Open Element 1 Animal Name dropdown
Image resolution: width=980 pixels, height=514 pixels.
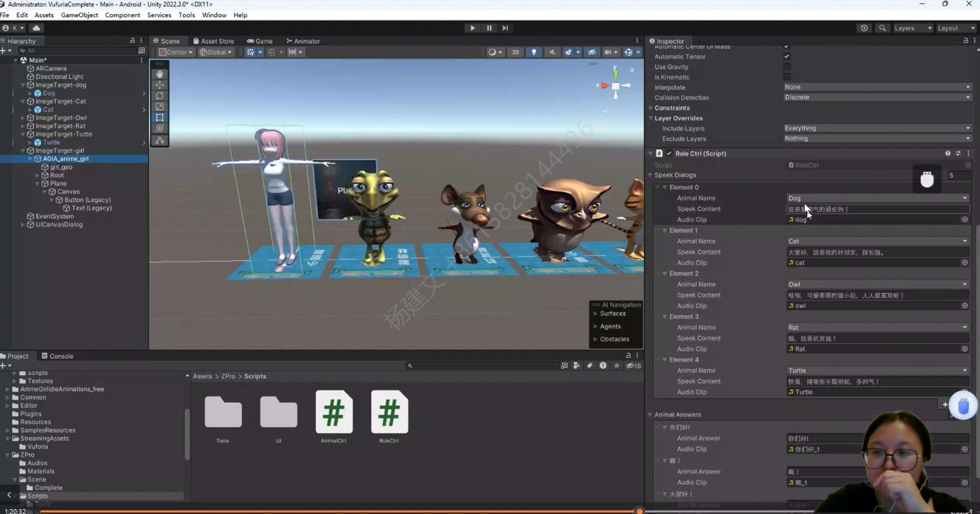point(878,241)
